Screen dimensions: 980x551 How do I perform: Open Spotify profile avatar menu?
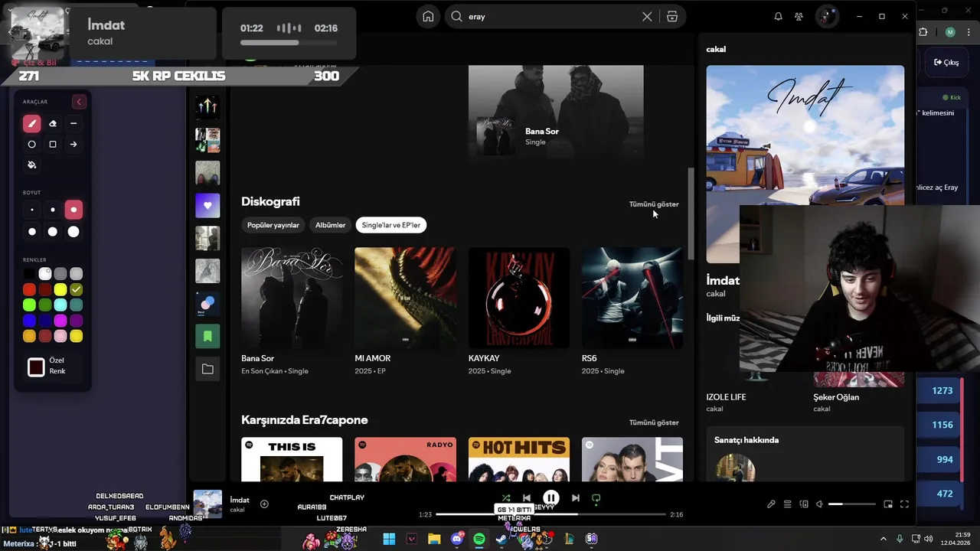pyautogui.click(x=827, y=16)
